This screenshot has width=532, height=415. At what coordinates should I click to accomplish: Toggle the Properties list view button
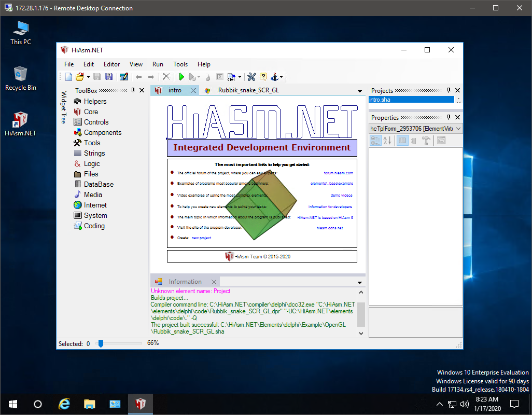coord(402,141)
